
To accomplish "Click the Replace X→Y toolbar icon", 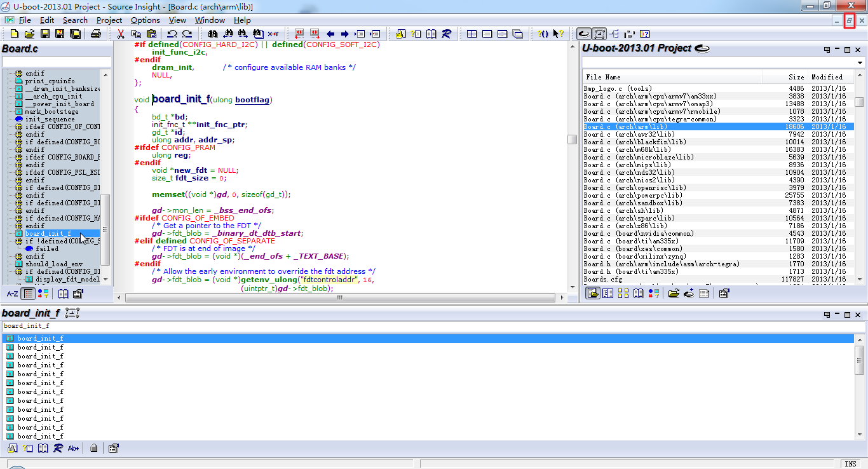I will [x=273, y=34].
